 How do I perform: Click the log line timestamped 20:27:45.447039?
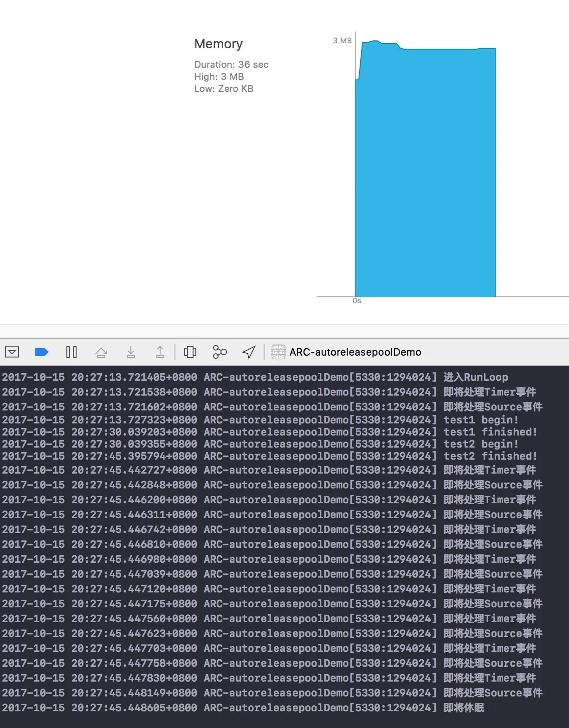272,574
